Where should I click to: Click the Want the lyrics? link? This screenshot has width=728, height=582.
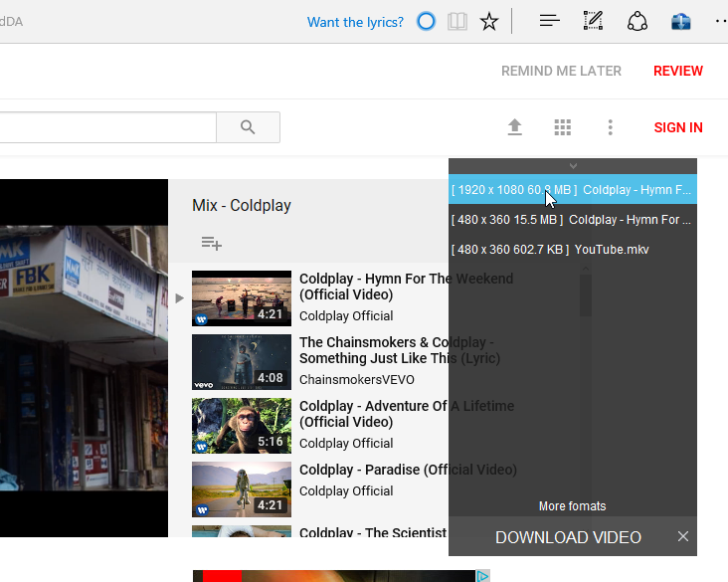pyautogui.click(x=355, y=22)
